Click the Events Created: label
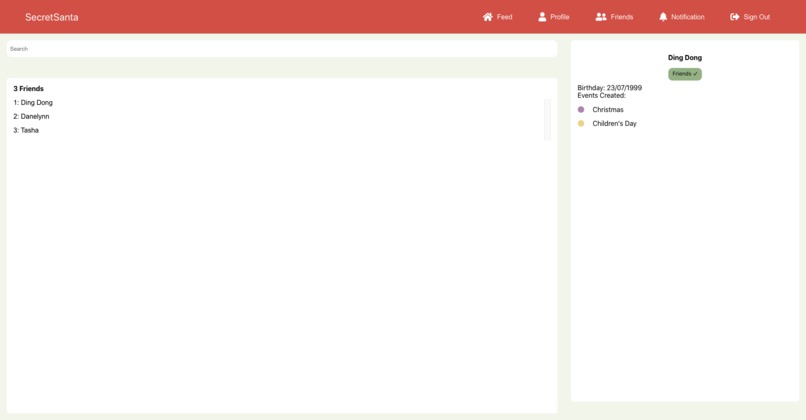The height and width of the screenshot is (420, 806). (601, 96)
